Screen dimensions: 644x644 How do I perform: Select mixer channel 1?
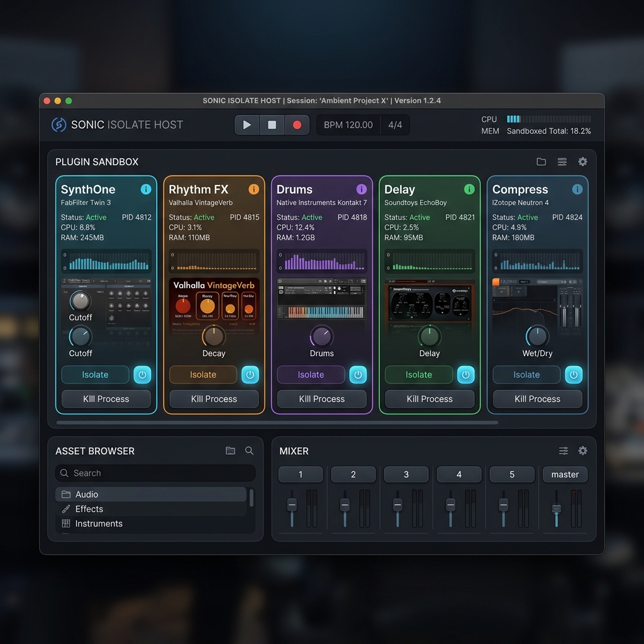point(301,474)
